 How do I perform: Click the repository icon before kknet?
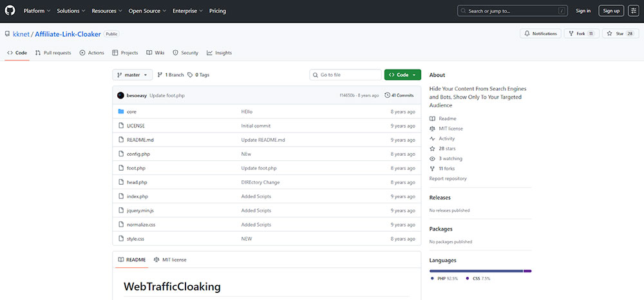click(x=7, y=34)
